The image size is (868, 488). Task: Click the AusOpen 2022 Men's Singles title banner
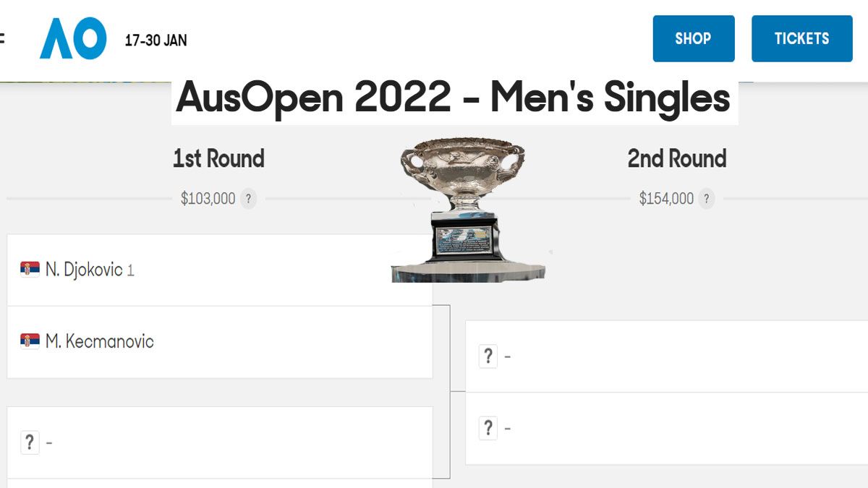[454, 99]
